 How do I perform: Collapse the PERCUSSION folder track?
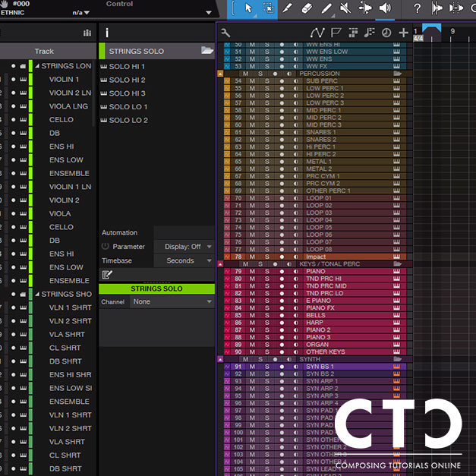pyautogui.click(x=220, y=74)
